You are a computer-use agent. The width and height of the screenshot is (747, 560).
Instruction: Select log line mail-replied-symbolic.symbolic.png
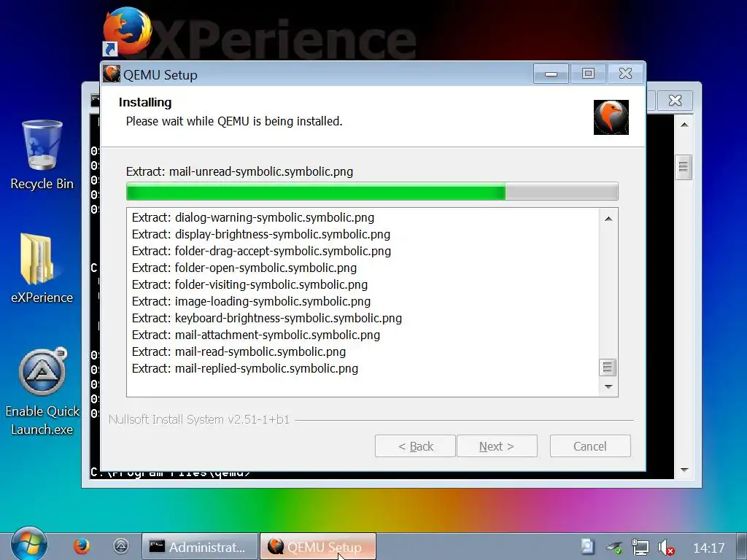pyautogui.click(x=245, y=368)
